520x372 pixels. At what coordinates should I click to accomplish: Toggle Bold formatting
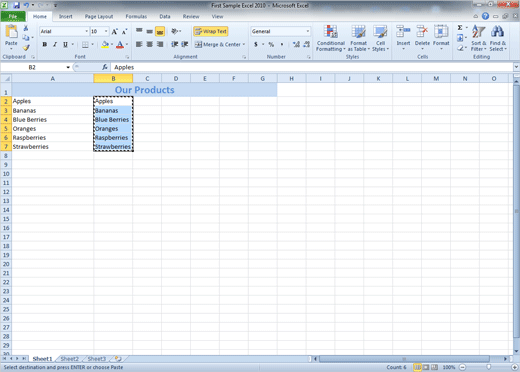pyautogui.click(x=44, y=44)
